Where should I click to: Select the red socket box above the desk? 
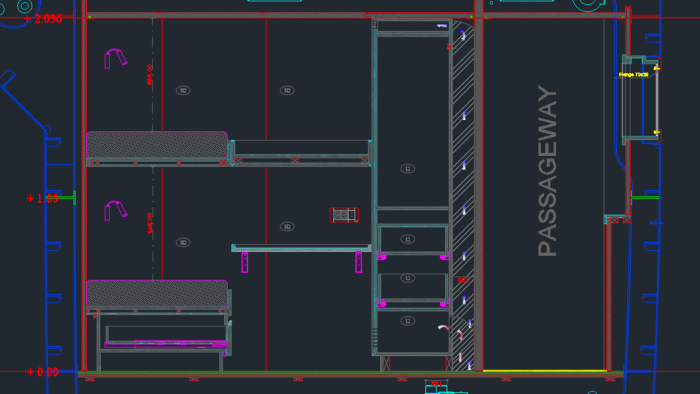pyautogui.click(x=344, y=215)
